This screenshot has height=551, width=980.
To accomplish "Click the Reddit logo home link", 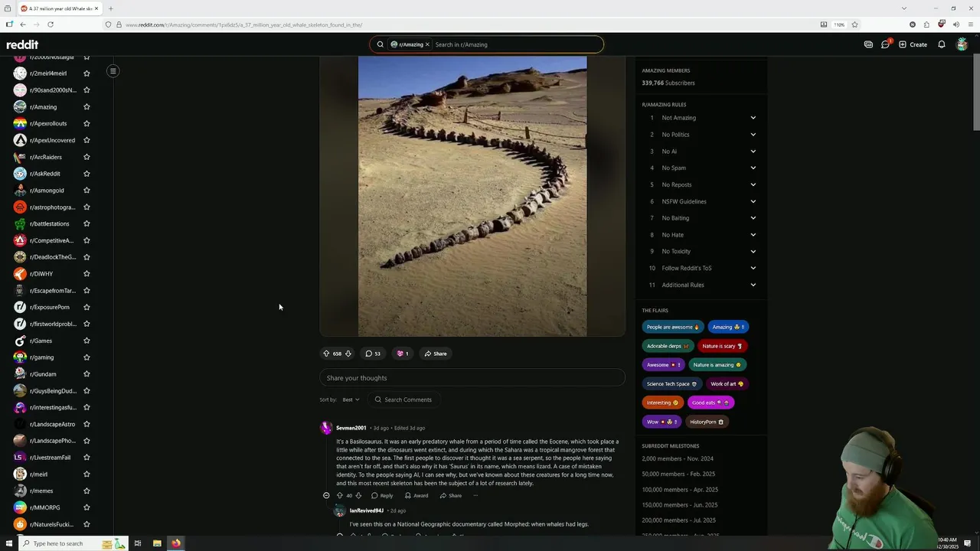I will [x=22, y=44].
